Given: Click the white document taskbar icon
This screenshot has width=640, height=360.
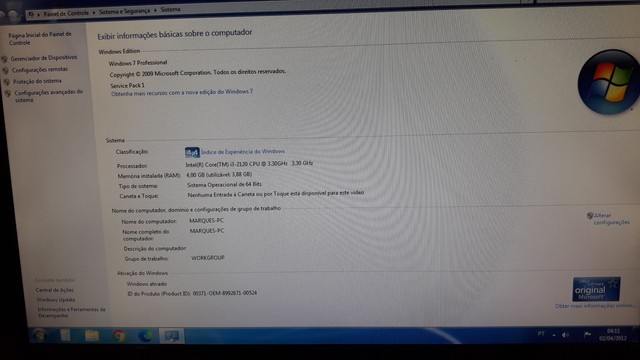Looking at the screenshot, I should [x=65, y=335].
